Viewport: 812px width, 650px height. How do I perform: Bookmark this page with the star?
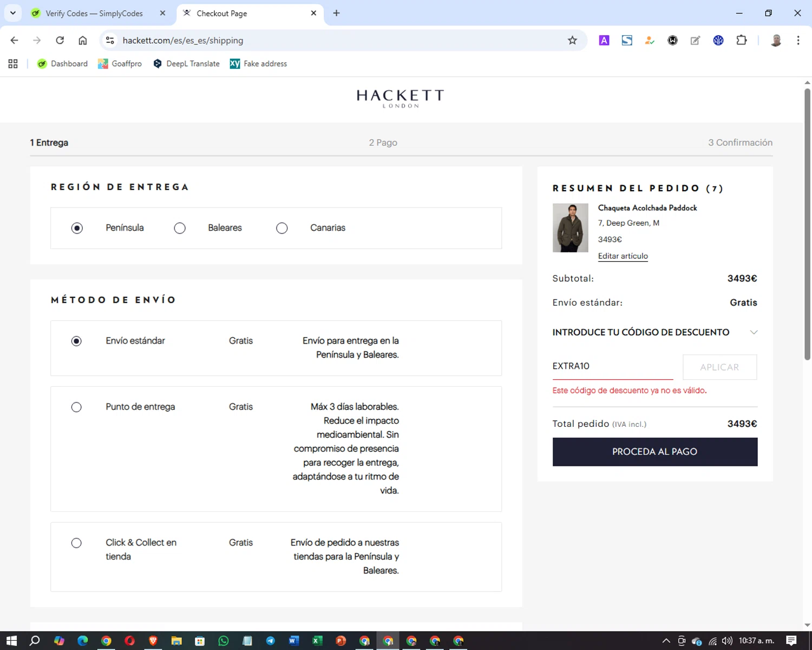pyautogui.click(x=572, y=40)
